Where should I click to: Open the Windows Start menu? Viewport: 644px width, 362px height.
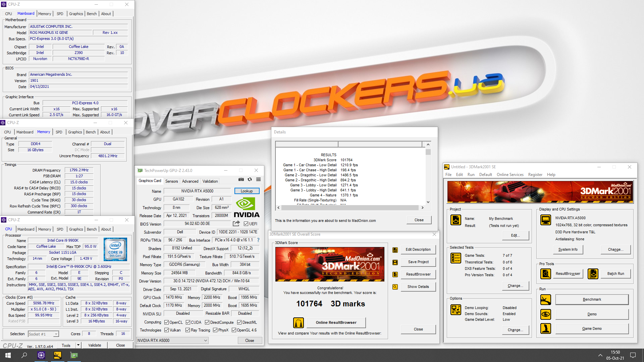(8, 355)
